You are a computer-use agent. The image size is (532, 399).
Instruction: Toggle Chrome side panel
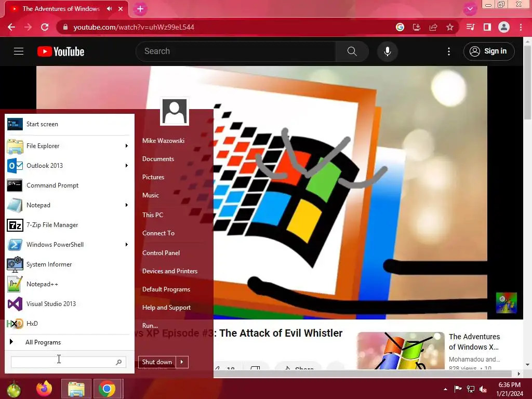coord(487,27)
